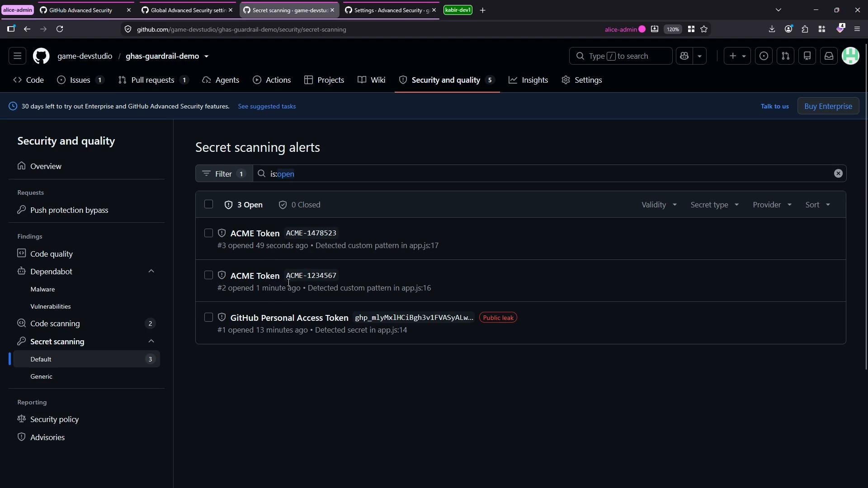The width and height of the screenshot is (868, 488).
Task: Click the Type / to search box
Action: click(x=620, y=56)
